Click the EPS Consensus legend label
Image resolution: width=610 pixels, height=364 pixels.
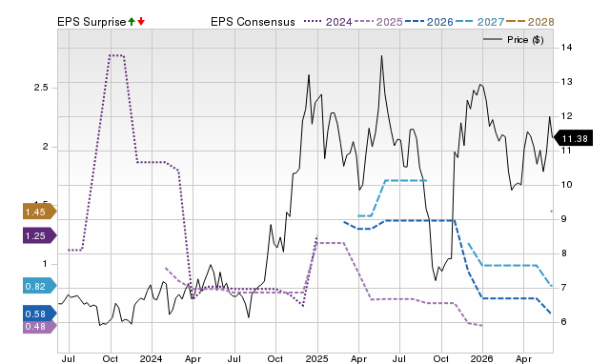tap(253, 22)
